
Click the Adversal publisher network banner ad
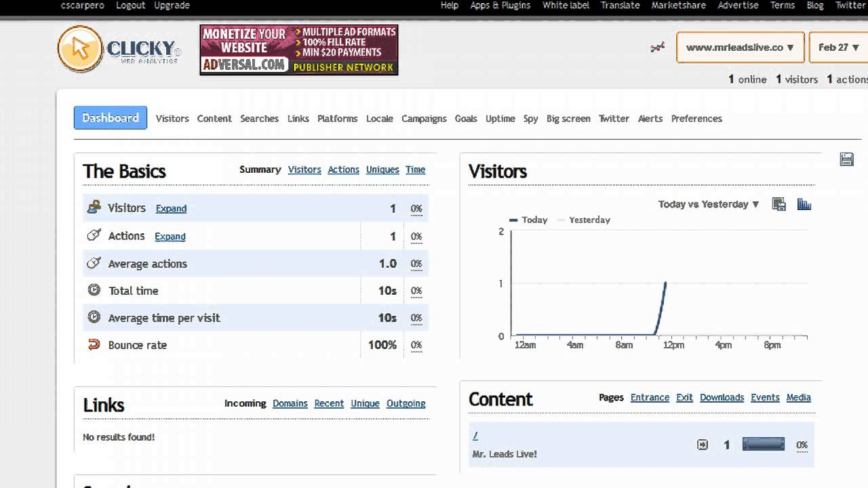pos(299,50)
